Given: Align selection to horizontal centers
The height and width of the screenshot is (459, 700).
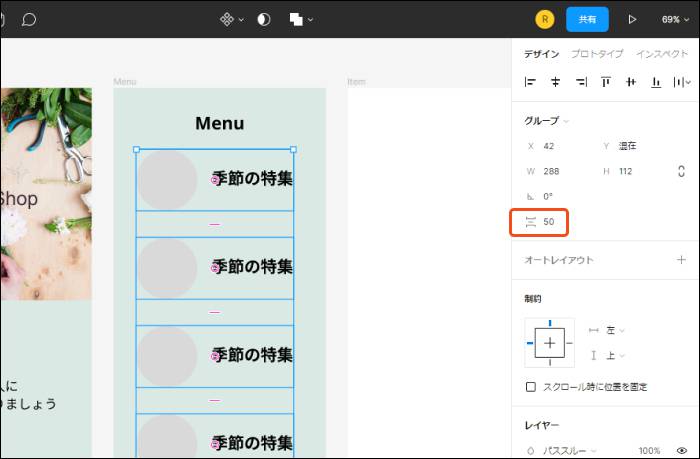Looking at the screenshot, I should [556, 82].
